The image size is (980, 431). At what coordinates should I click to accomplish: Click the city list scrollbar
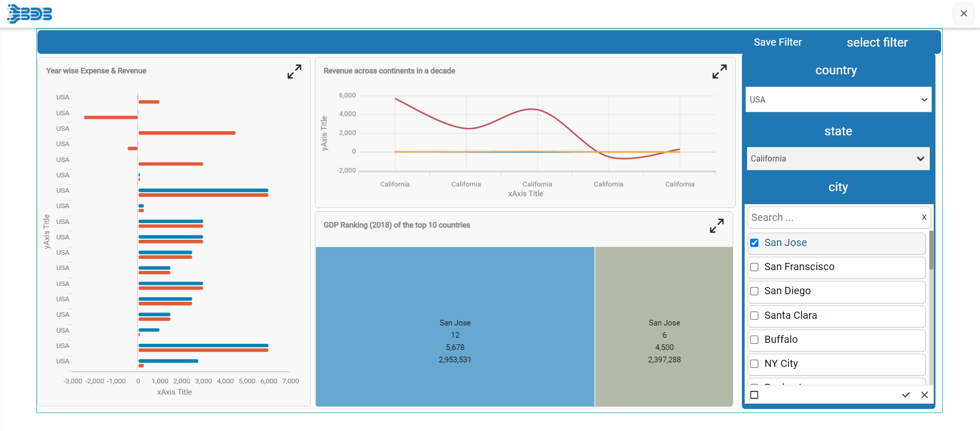pos(931,250)
